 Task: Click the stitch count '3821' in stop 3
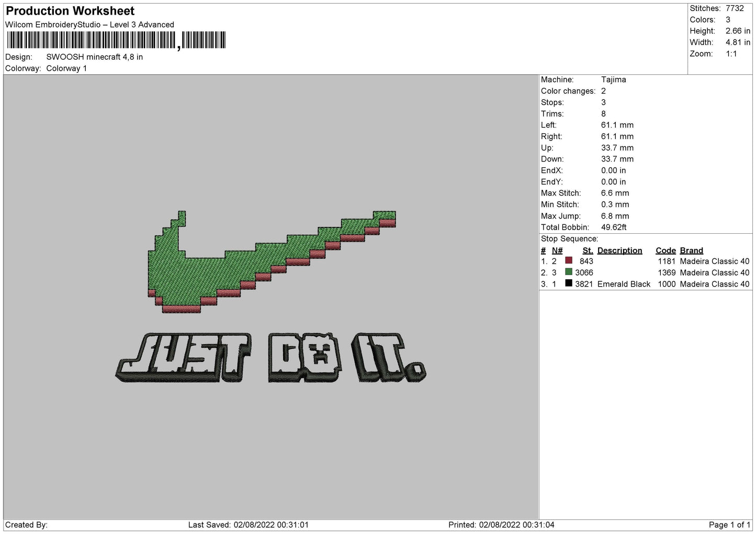(x=584, y=284)
